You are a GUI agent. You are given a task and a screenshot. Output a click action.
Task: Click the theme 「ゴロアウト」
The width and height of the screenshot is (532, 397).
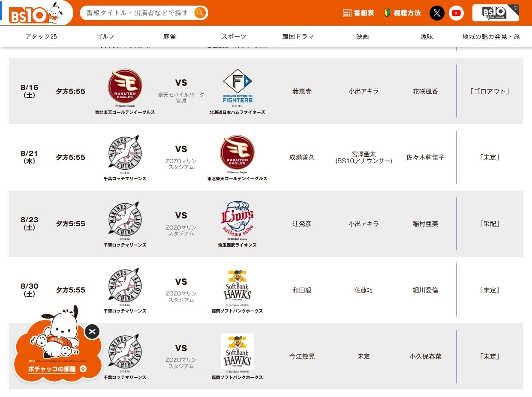click(490, 91)
